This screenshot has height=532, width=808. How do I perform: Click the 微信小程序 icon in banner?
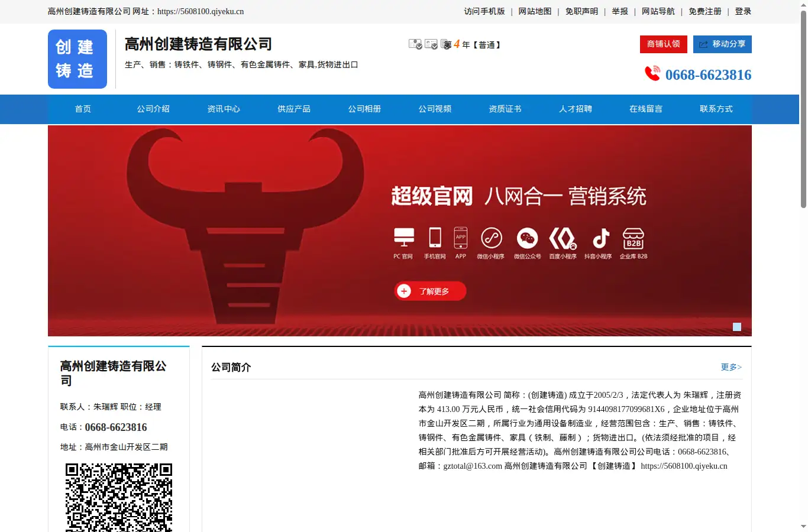pos(491,238)
